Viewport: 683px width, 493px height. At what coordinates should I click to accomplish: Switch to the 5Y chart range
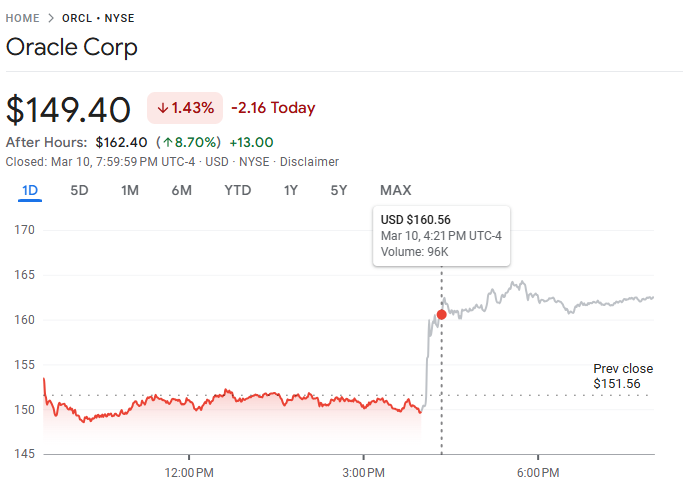click(x=339, y=191)
